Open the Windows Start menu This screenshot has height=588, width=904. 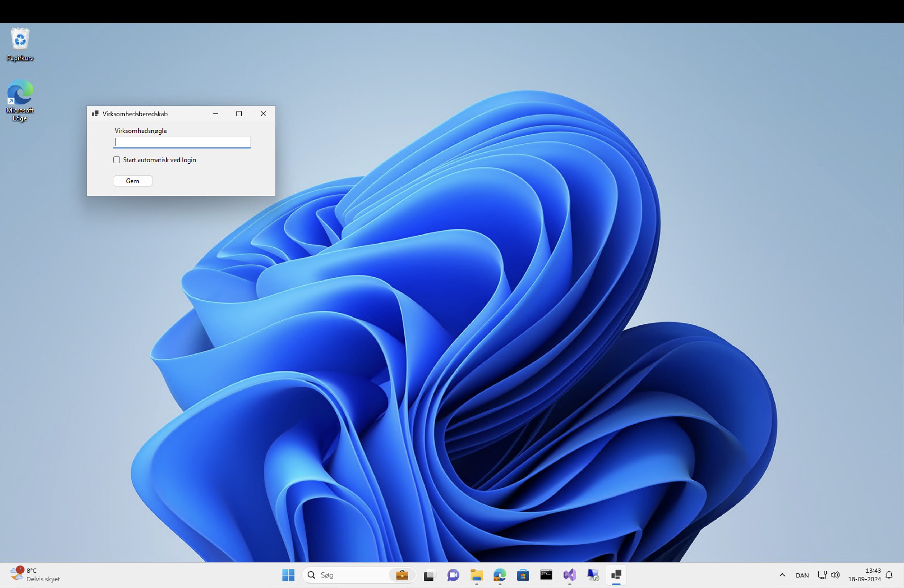[x=288, y=575]
